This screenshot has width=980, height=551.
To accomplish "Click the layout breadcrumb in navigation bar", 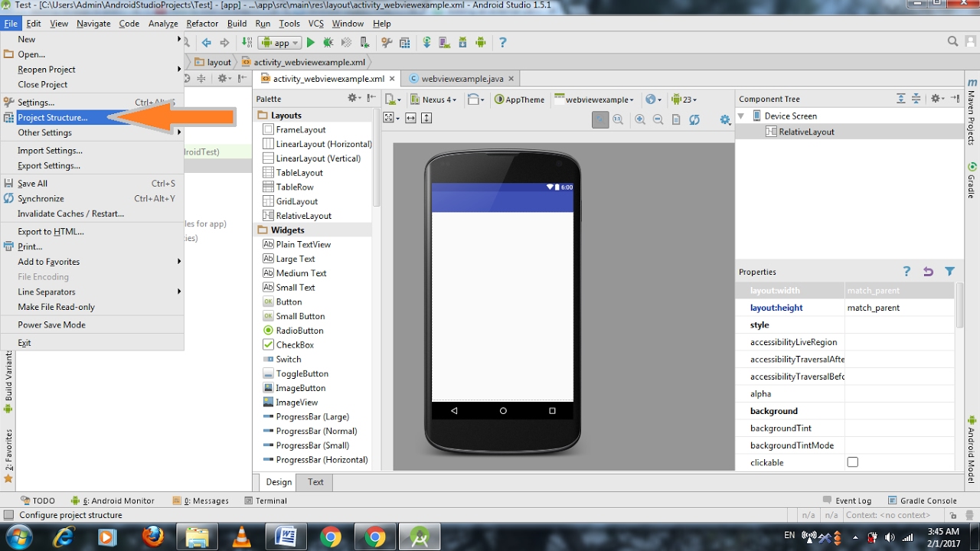I will [x=213, y=62].
